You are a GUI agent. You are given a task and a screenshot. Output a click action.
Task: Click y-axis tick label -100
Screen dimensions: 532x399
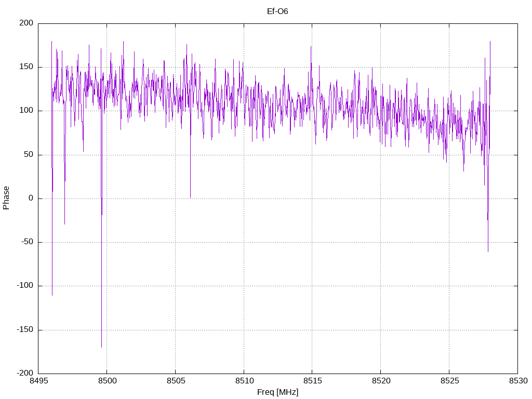tap(25, 286)
